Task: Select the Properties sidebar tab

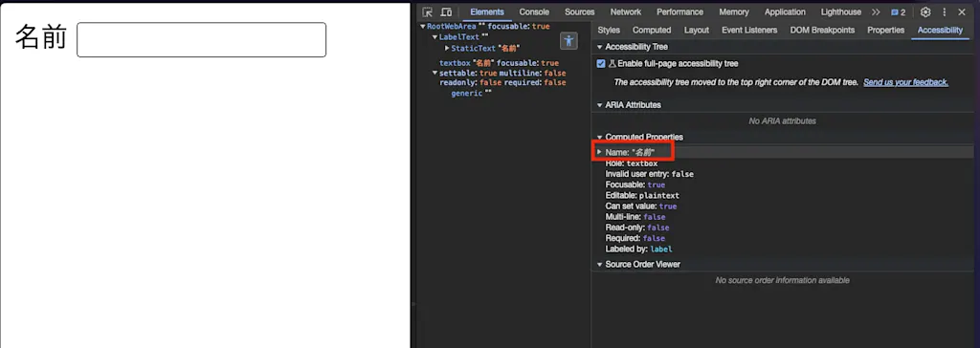Action: tap(885, 30)
